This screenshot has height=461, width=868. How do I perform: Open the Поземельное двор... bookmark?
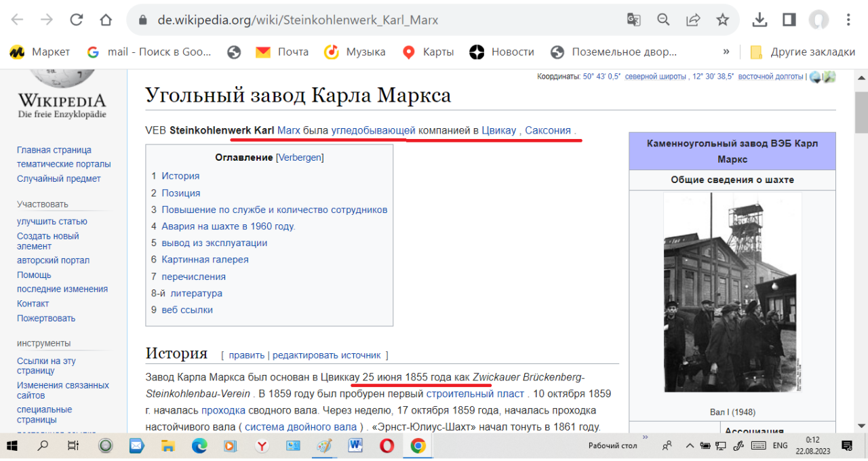pos(614,52)
